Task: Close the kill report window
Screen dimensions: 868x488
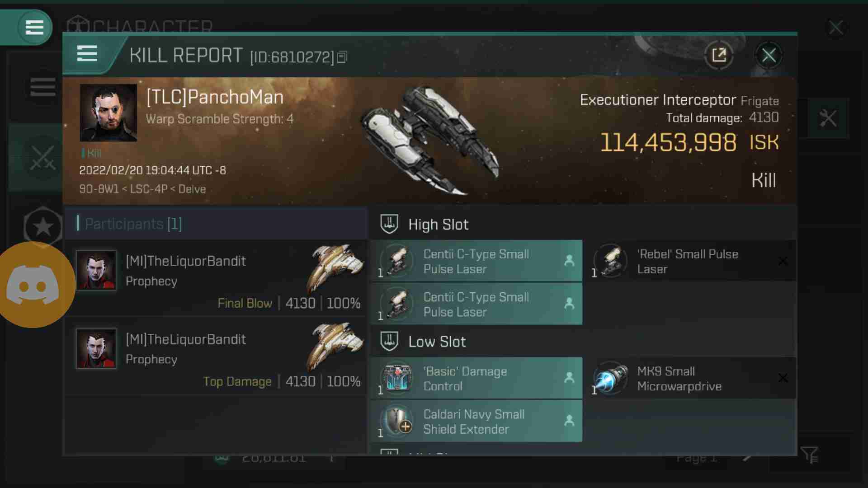Action: click(x=769, y=56)
